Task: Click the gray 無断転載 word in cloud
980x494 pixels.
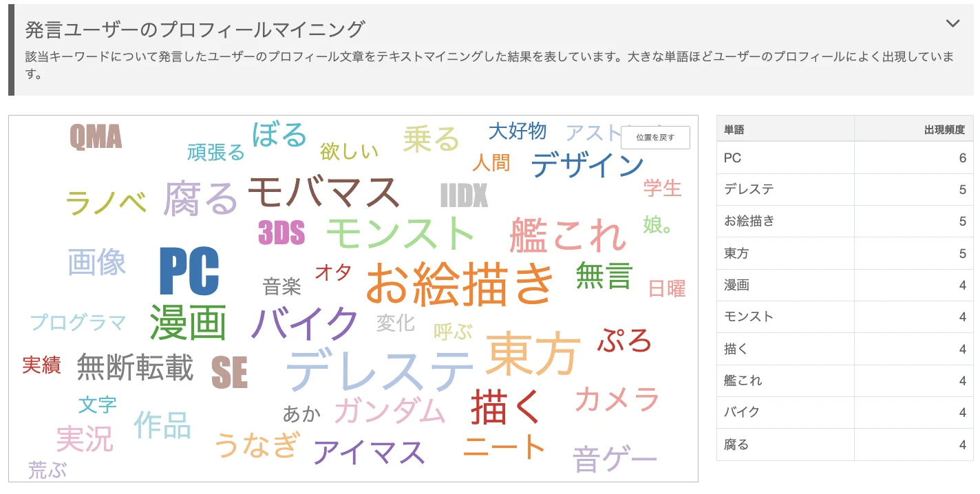Action: pyautogui.click(x=135, y=367)
